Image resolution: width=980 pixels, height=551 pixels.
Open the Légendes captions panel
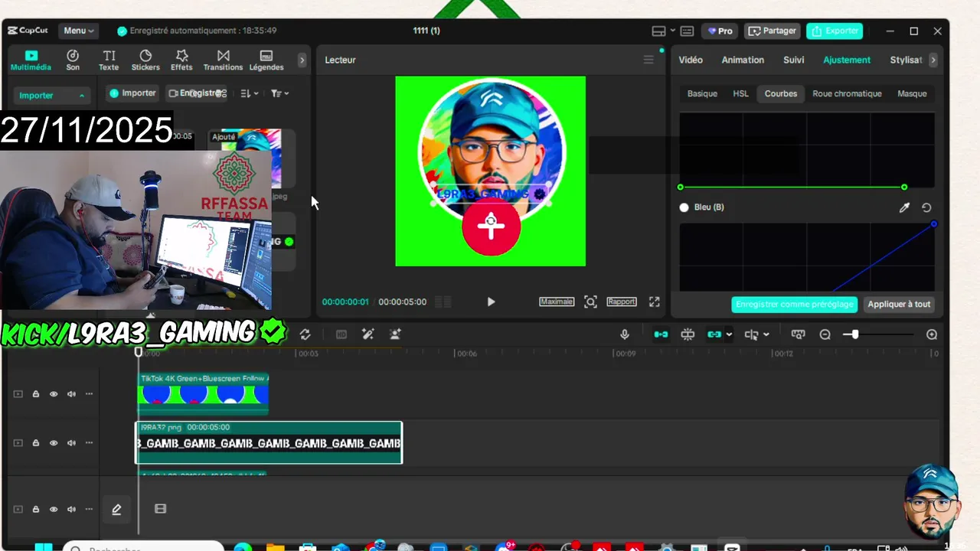pos(266,60)
